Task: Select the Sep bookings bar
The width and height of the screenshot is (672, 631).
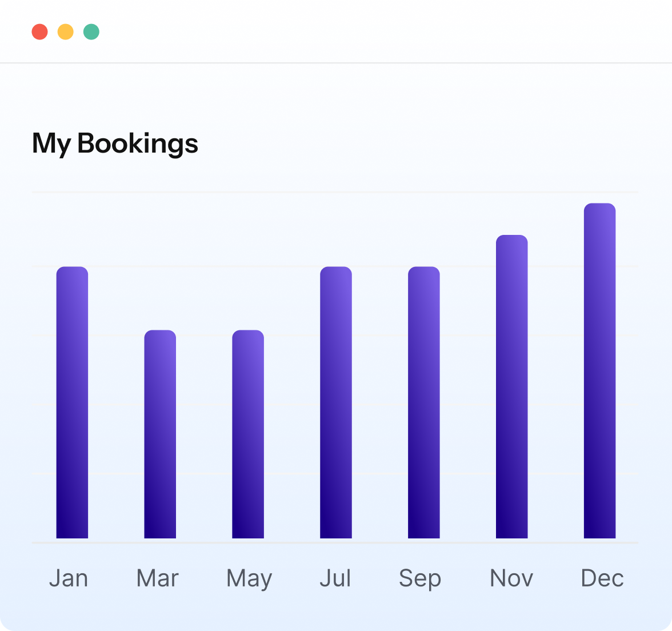Action: (x=424, y=402)
